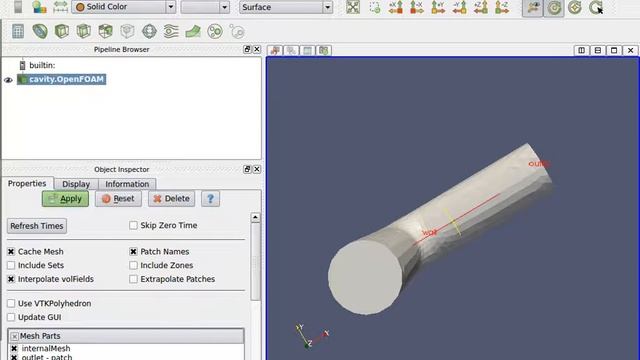Toggle visibility eye for cavity.OpenFOAM
Viewport: 640px width, 360px height.
(x=8, y=80)
